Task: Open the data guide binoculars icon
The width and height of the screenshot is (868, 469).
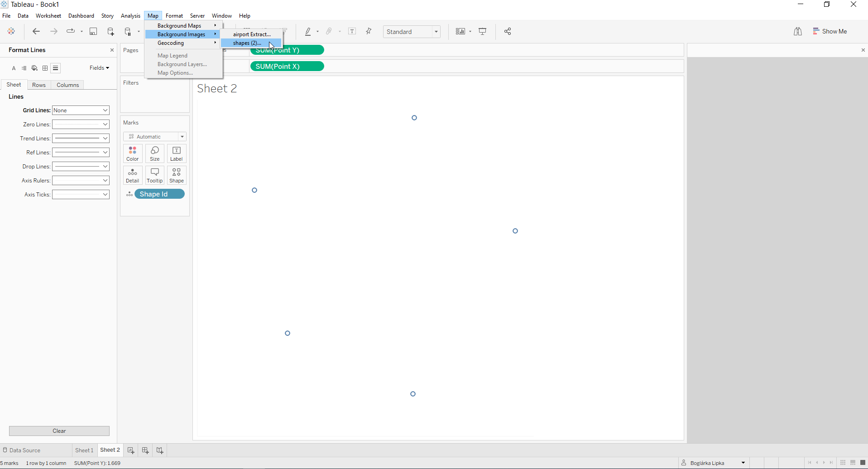Action: point(798,31)
